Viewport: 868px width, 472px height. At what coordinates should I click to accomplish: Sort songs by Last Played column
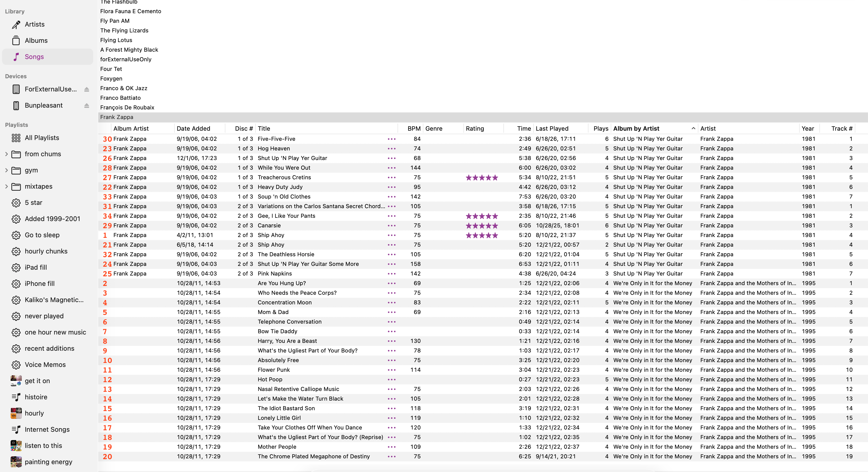pos(561,128)
